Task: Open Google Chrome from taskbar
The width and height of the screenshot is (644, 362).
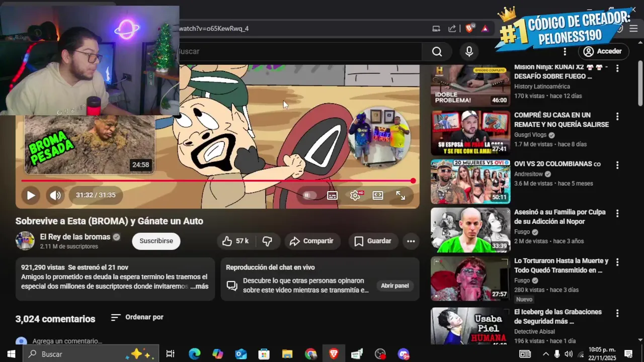Action: point(310,354)
